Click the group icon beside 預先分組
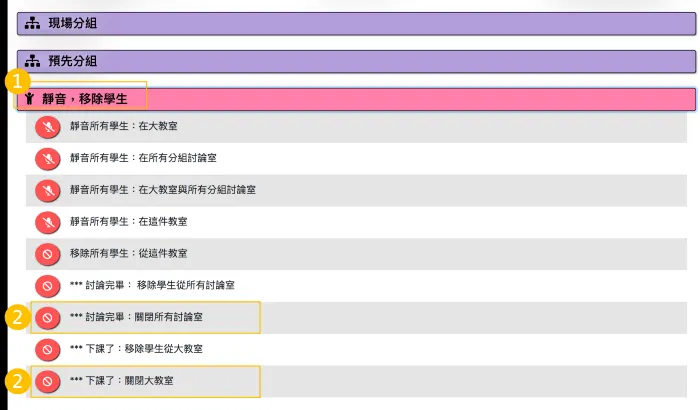Viewport: 700px width, 410px height. [31, 62]
